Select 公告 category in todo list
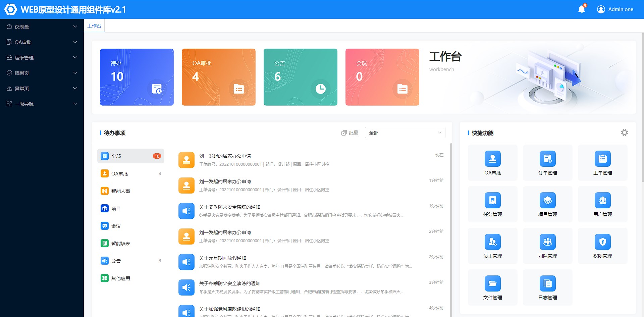Screen dimensions: 644x317 pos(116,261)
